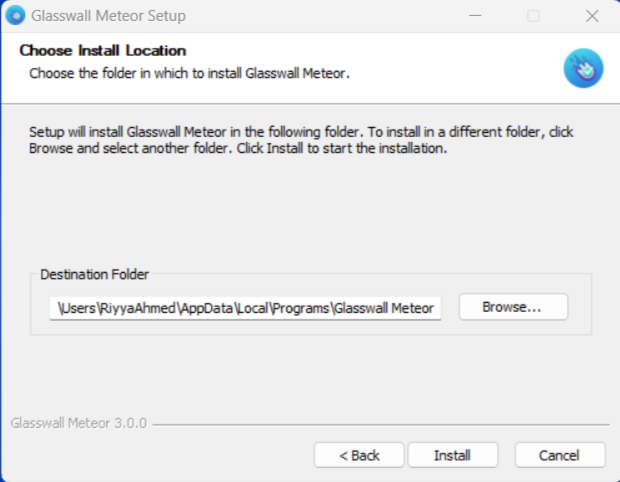This screenshot has width=620, height=482.
Task: Go back to the previous setup step
Action: click(359, 455)
